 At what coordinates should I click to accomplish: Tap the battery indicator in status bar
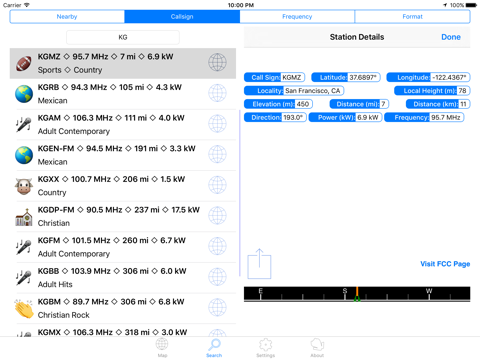pos(471,5)
